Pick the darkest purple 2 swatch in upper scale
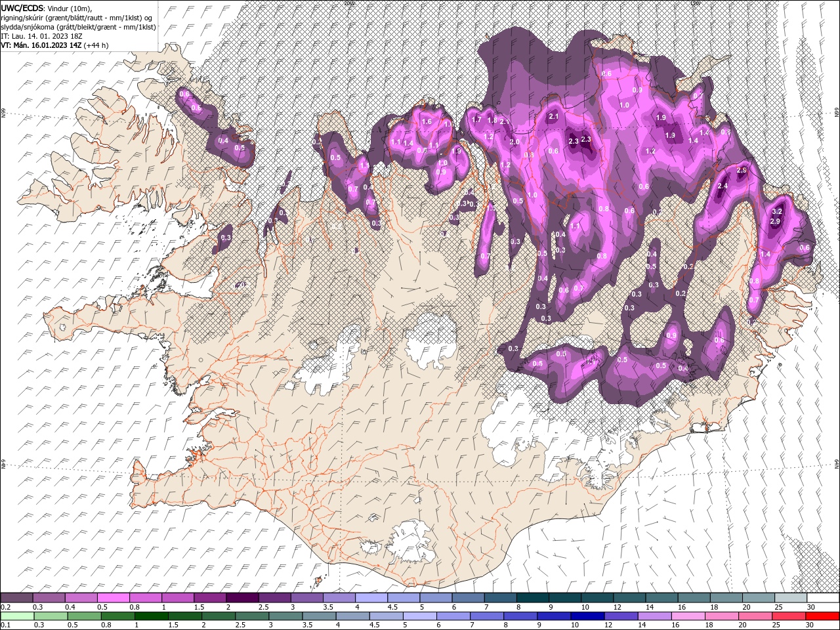The height and width of the screenshot is (630, 840). click(x=242, y=598)
